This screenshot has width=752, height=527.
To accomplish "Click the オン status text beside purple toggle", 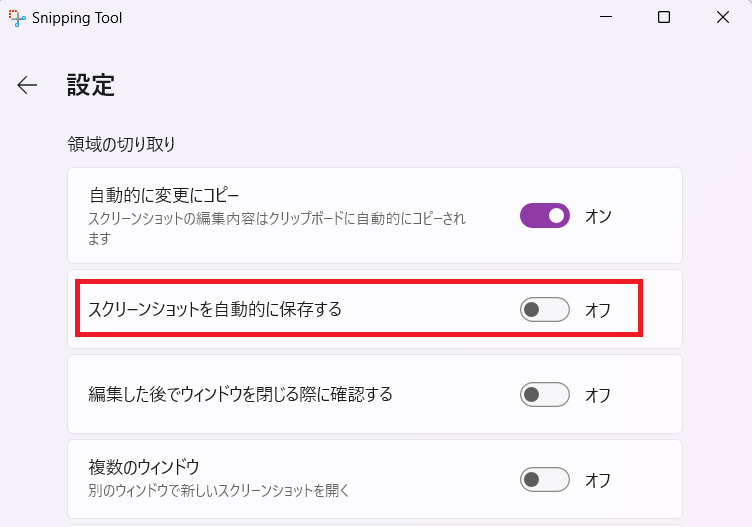I will coord(598,216).
